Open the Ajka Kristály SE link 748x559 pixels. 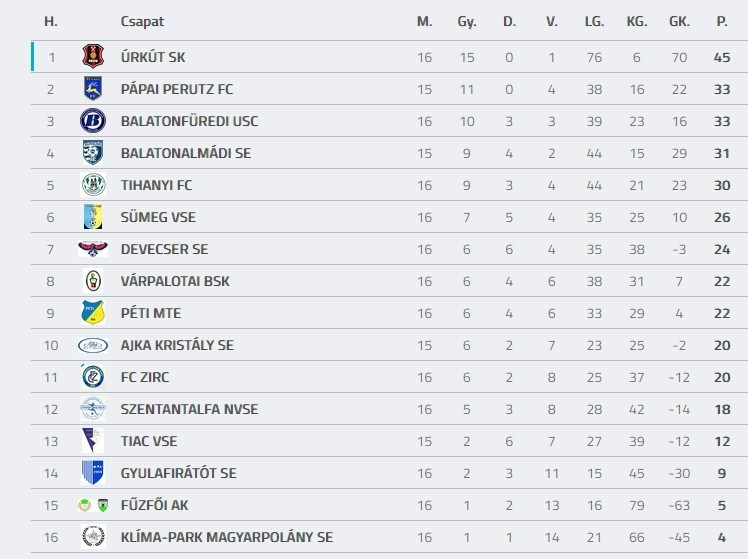177,345
